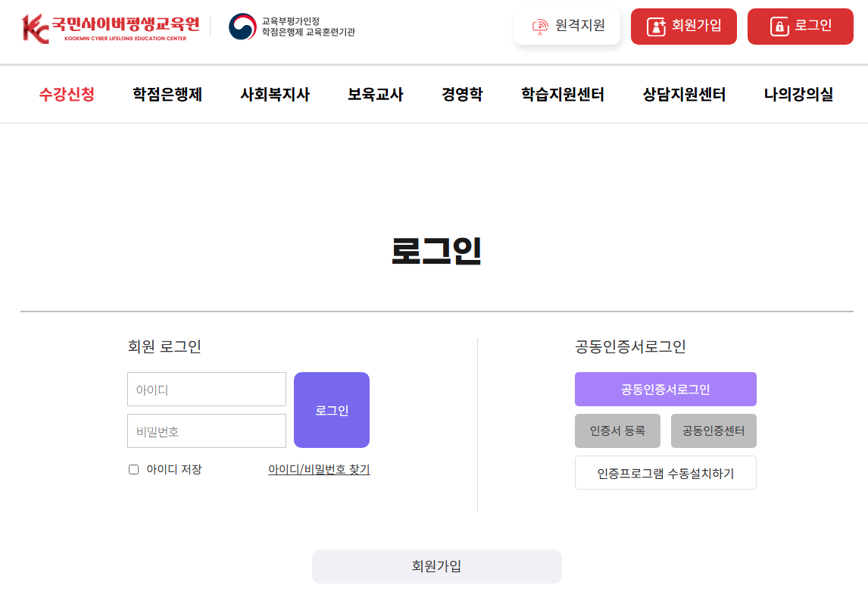Open 학습지원센터 from the menu

click(x=560, y=94)
